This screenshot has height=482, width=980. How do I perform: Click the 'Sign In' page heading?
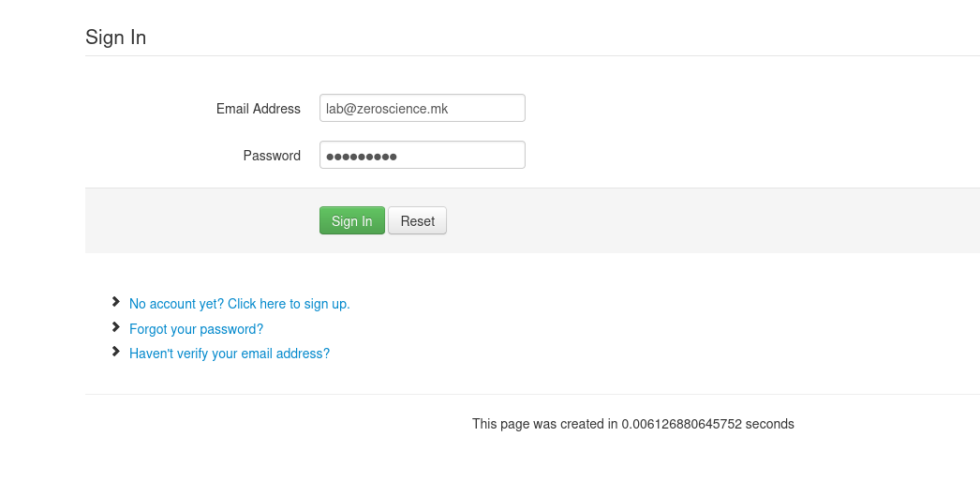click(x=115, y=38)
